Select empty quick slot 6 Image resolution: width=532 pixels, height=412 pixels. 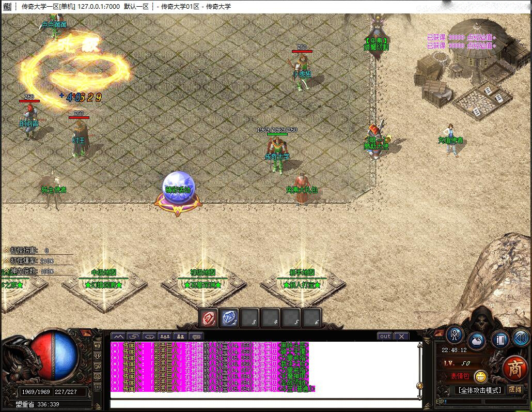coord(312,318)
